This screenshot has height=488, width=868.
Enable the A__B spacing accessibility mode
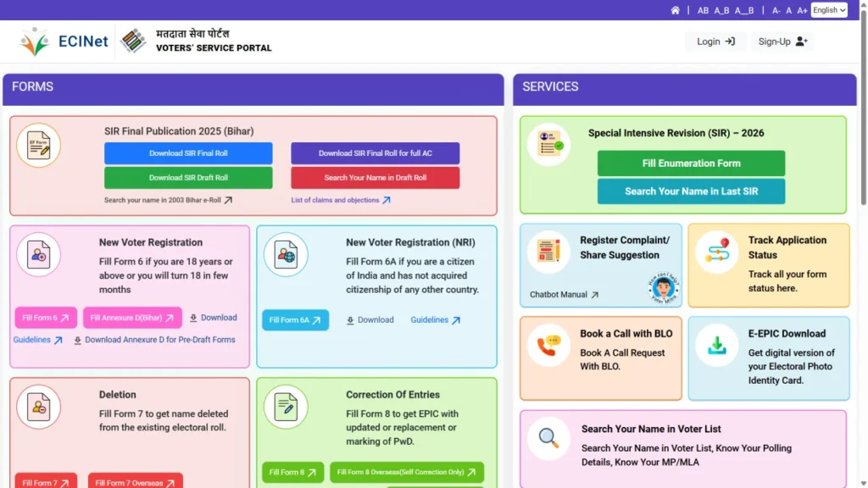coord(743,9)
